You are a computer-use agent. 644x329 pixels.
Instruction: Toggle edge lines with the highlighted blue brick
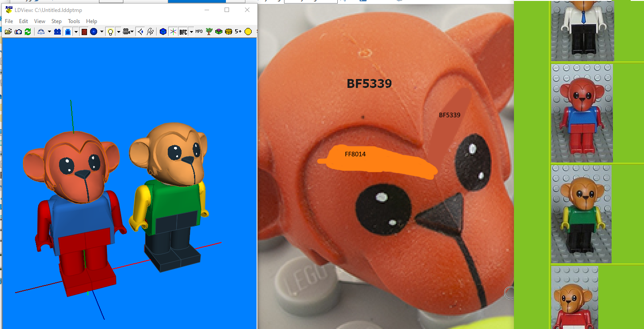[67, 32]
